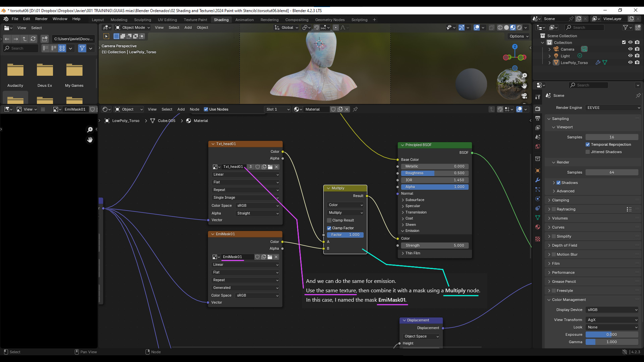
Task: Open image file on Txt_head01 node
Action: click(270, 167)
